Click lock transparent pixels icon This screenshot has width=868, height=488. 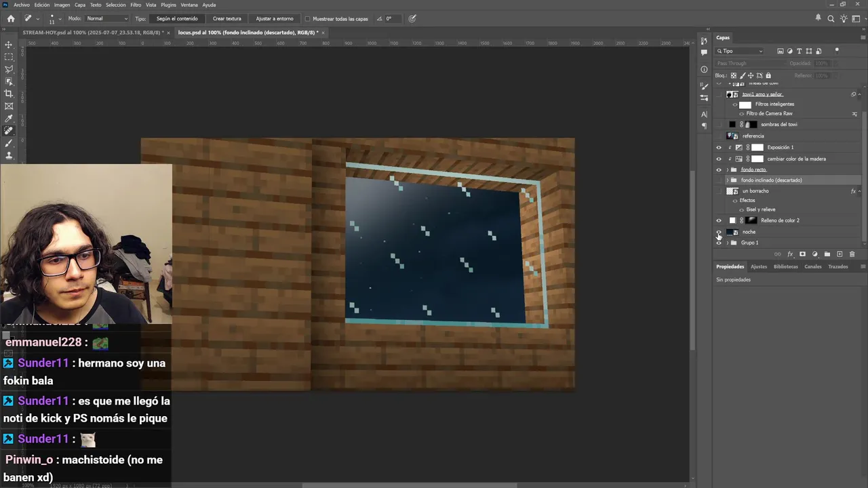pyautogui.click(x=734, y=75)
